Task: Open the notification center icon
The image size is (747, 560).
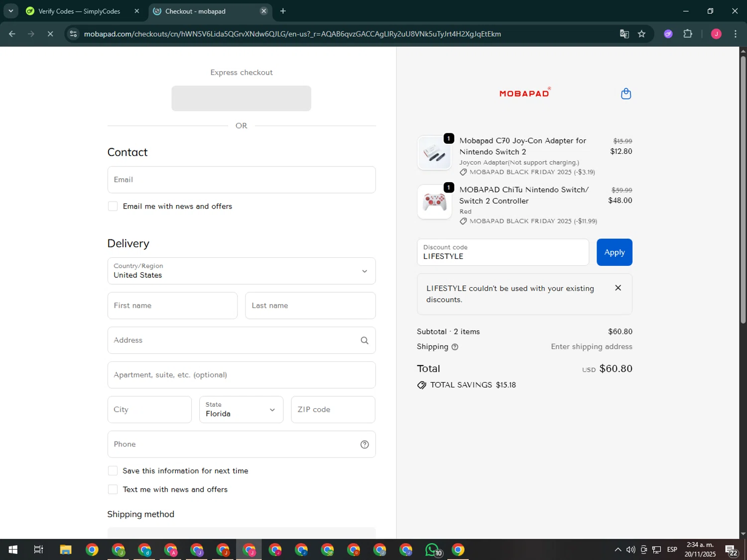Action: 731,550
